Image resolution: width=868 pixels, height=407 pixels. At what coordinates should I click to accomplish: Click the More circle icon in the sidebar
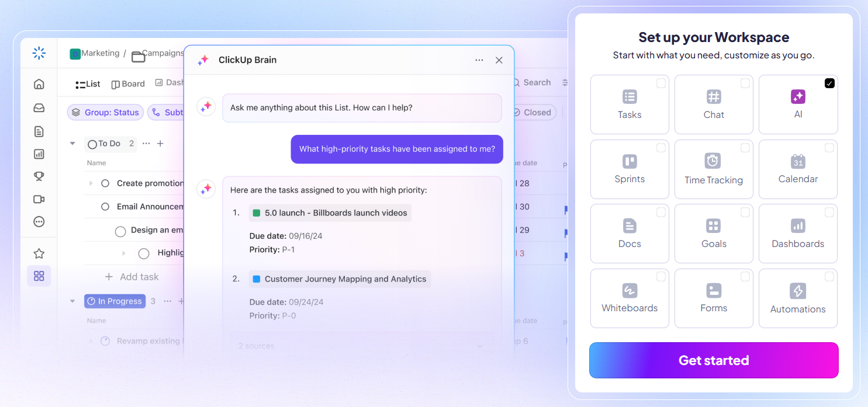tap(39, 221)
